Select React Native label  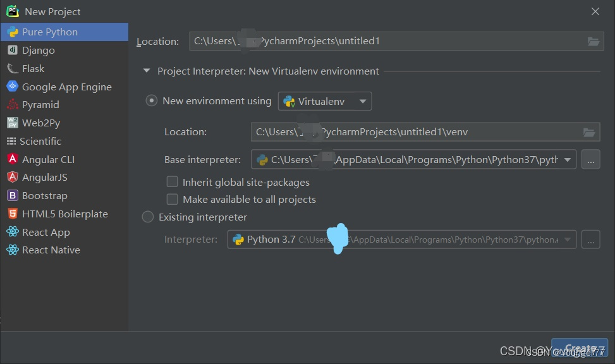tap(51, 250)
